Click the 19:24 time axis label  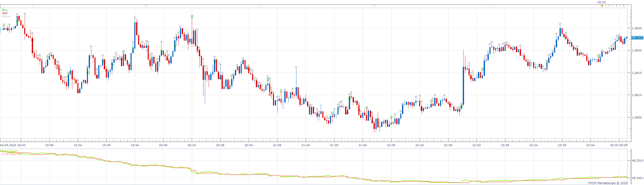click(x=78, y=145)
